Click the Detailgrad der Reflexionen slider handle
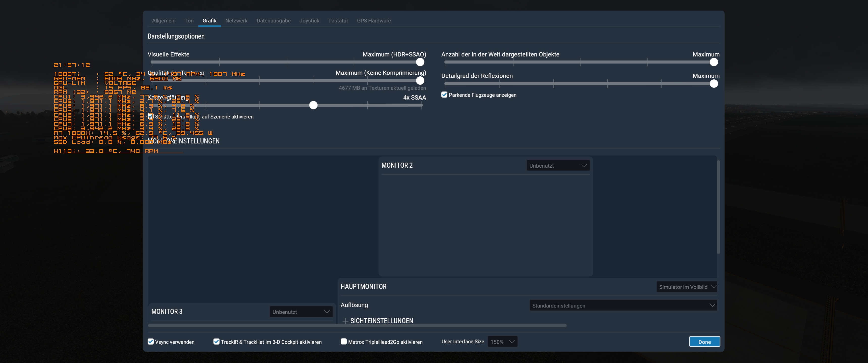868x363 pixels. [714, 83]
